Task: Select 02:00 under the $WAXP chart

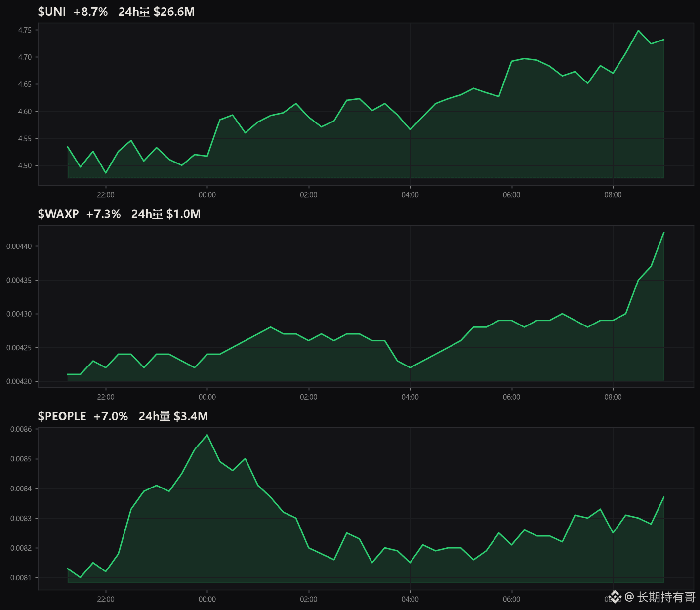Action: [309, 397]
